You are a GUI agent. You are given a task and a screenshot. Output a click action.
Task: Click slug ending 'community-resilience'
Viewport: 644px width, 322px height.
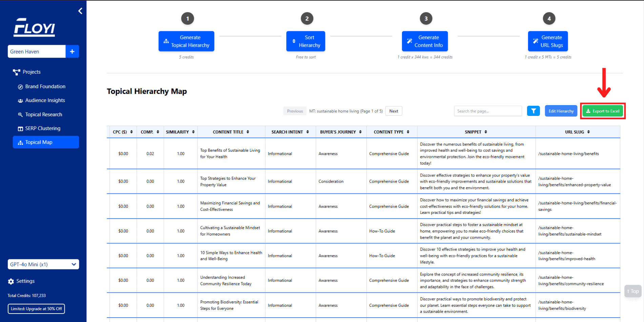[x=571, y=281]
